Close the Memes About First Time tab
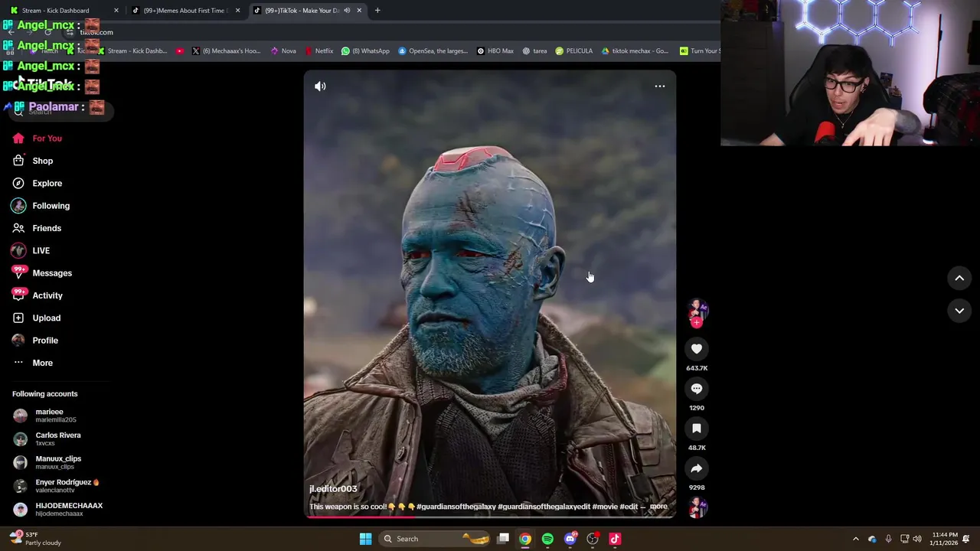 pyautogui.click(x=237, y=11)
